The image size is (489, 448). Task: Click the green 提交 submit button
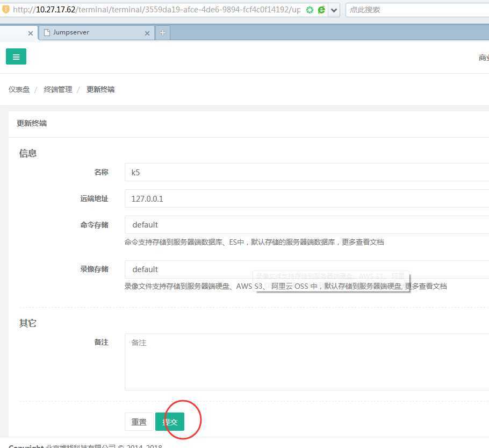click(x=170, y=422)
